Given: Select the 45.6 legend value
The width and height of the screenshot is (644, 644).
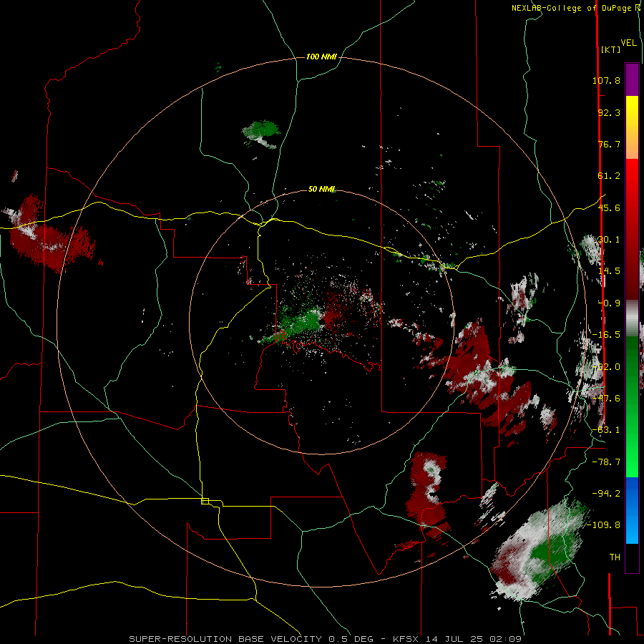Looking at the screenshot, I should (x=609, y=208).
